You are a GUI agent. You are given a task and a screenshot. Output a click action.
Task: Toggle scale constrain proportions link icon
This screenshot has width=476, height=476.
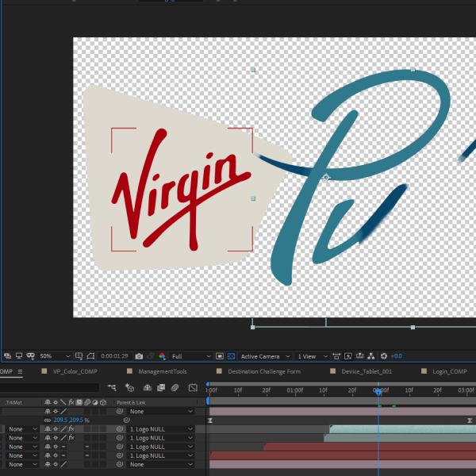pyautogui.click(x=48, y=420)
